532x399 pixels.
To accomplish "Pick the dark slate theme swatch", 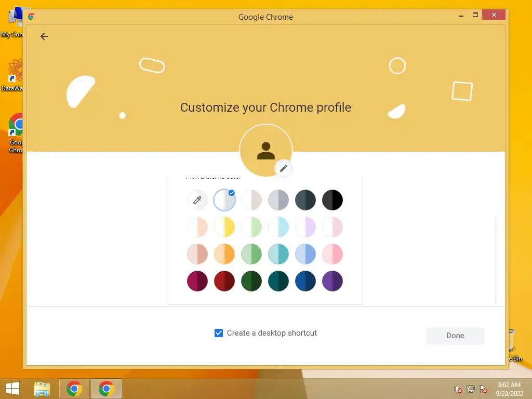I will point(305,200).
